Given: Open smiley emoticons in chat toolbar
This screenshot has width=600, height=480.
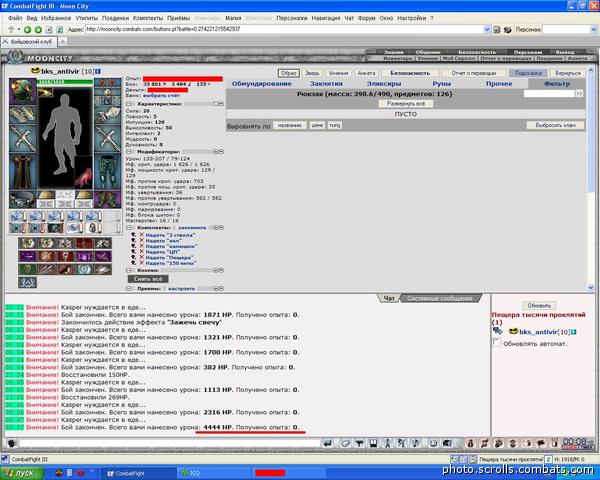Looking at the screenshot, I should [x=433, y=443].
